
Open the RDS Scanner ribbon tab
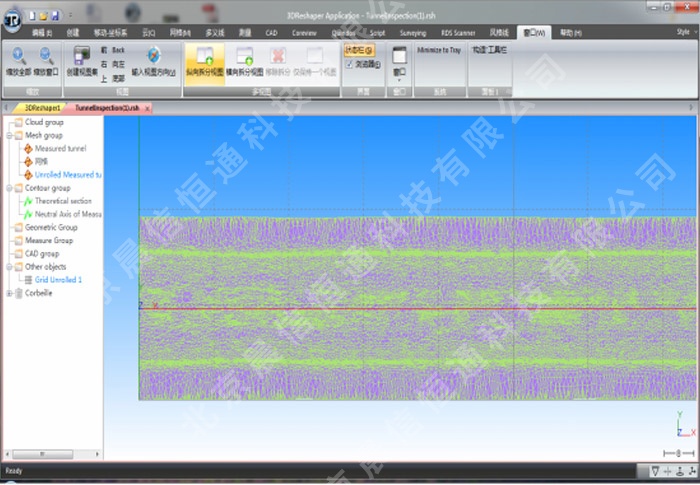coord(458,33)
